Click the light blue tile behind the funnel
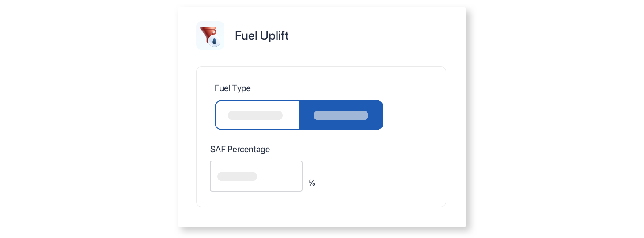Image resolution: width=644 pixels, height=238 pixels. pos(210,35)
